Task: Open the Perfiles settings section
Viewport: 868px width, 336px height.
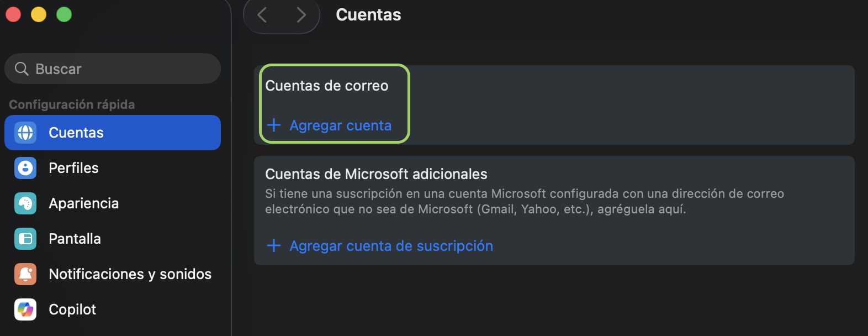Action: tap(113, 168)
